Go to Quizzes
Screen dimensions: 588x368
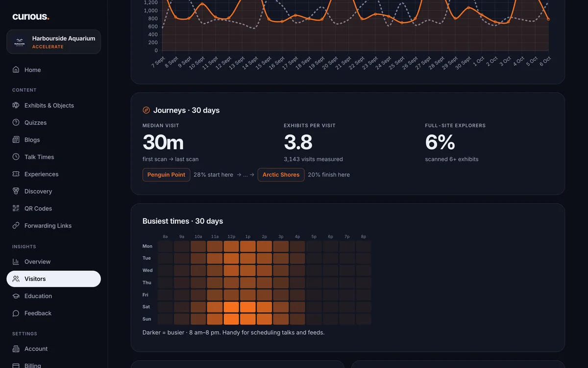pyautogui.click(x=54, y=123)
